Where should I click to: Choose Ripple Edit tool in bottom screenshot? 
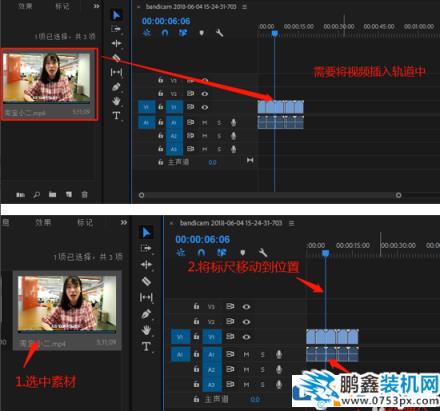146,265
